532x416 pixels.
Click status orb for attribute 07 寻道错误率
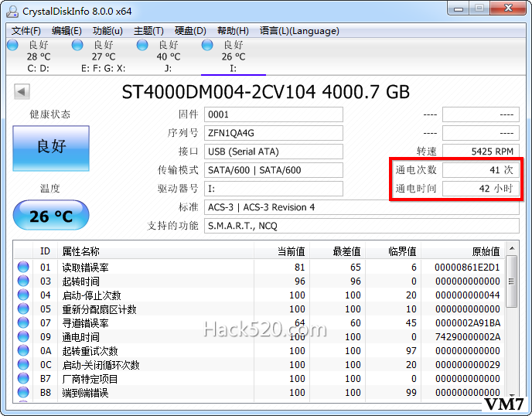point(23,322)
